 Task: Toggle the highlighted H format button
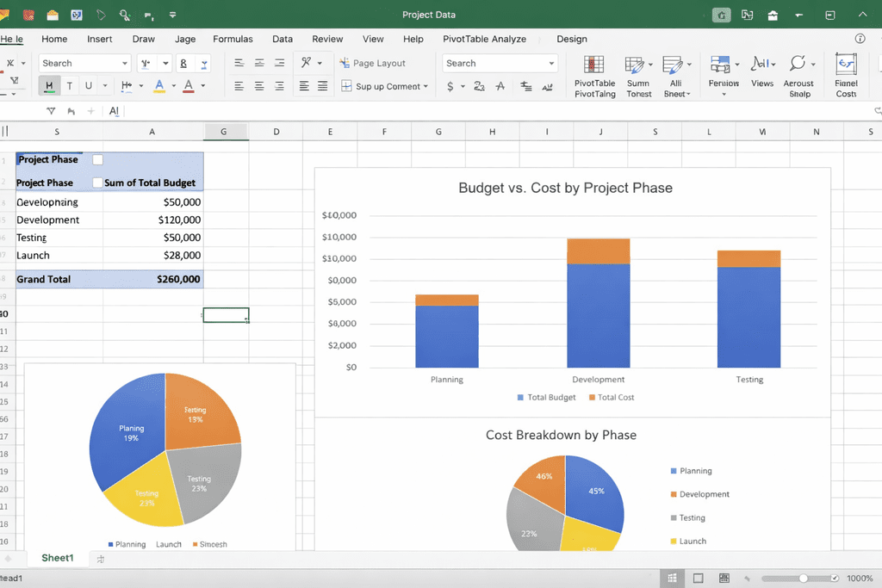[x=49, y=86]
